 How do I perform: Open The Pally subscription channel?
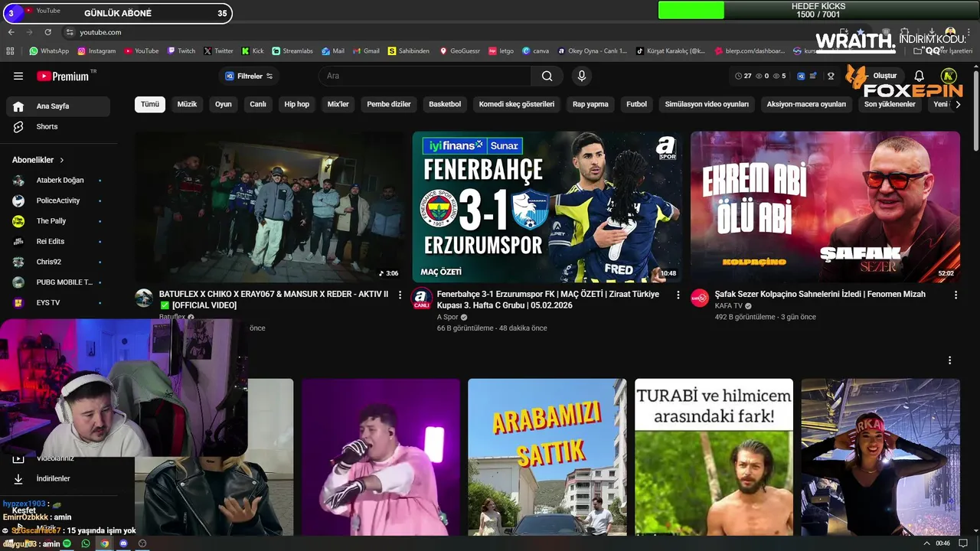click(x=58, y=221)
